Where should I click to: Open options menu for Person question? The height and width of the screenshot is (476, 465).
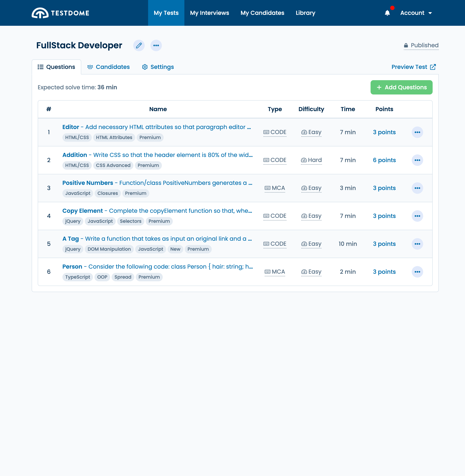click(x=417, y=272)
